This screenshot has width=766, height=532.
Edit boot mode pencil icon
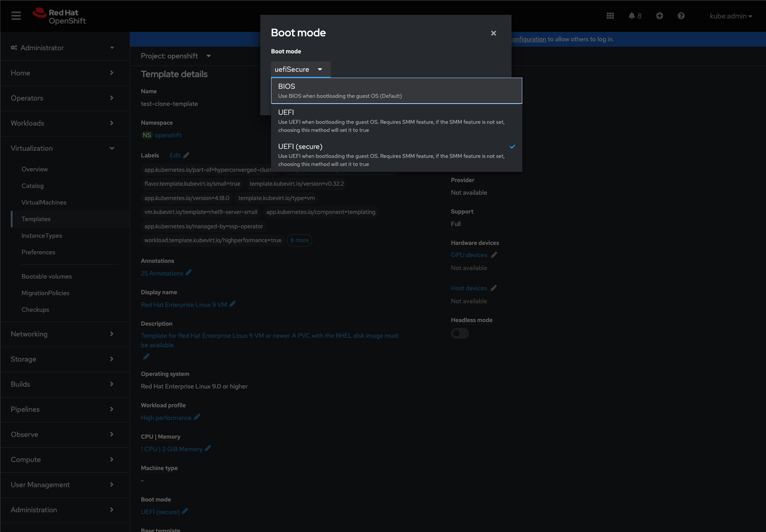pyautogui.click(x=185, y=511)
